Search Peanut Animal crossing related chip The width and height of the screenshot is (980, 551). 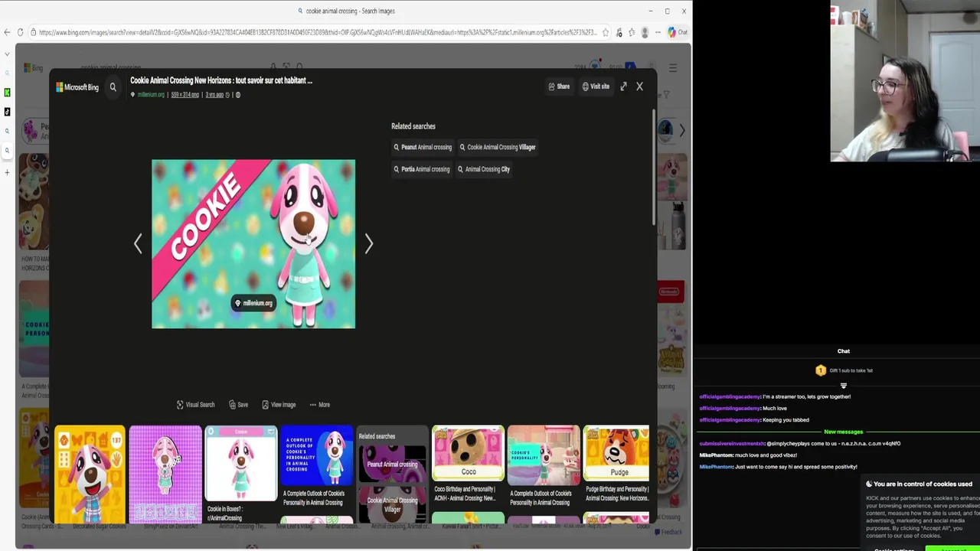[x=423, y=147]
